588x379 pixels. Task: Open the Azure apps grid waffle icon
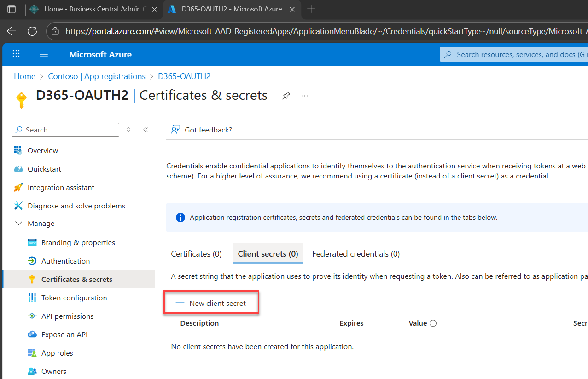click(x=16, y=54)
